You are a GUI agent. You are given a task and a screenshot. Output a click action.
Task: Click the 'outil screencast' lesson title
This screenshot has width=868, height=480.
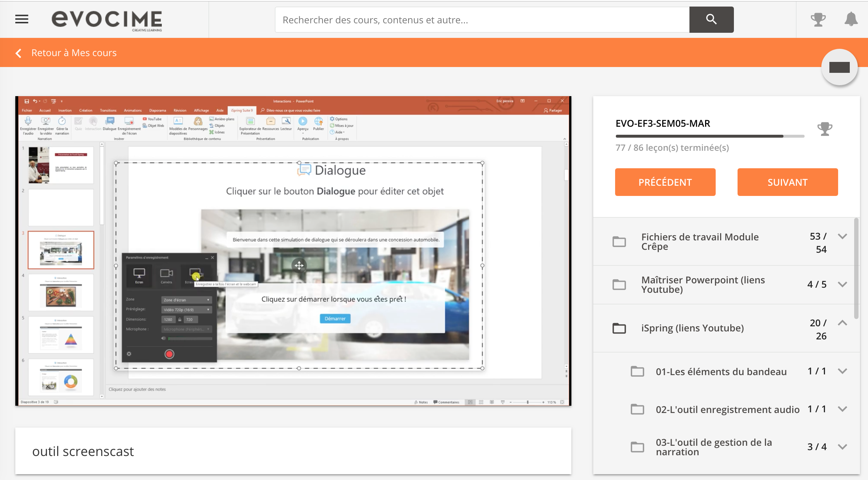(83, 452)
